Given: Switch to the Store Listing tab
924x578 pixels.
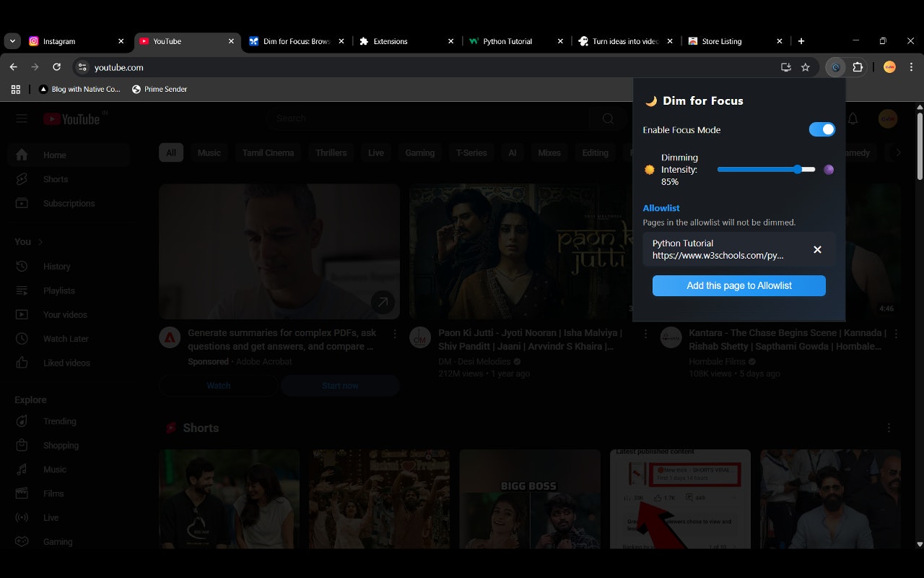Looking at the screenshot, I should click(x=736, y=41).
